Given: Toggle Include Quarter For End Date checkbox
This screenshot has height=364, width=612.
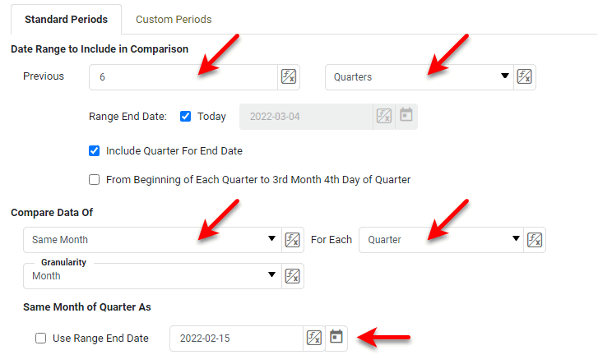Looking at the screenshot, I should click(95, 151).
